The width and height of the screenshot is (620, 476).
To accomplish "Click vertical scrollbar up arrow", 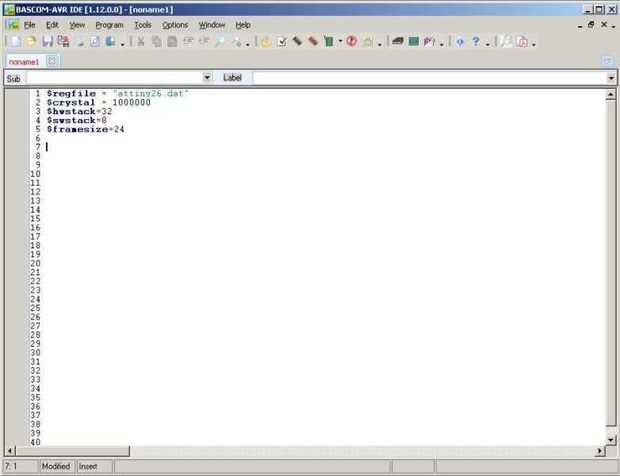I will click(611, 94).
